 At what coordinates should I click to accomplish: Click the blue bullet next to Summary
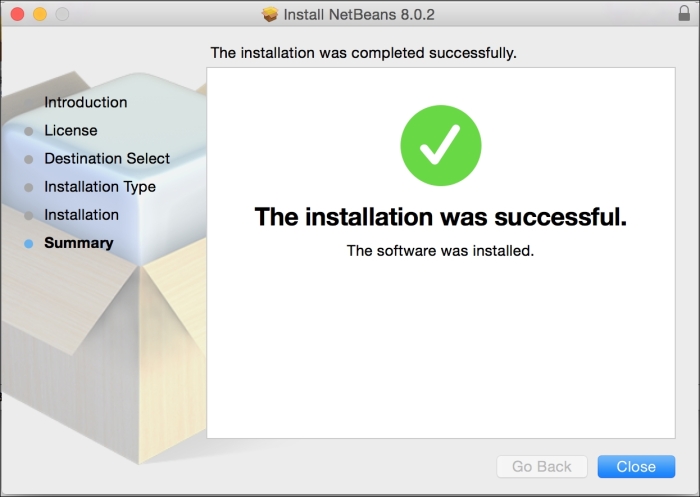pos(29,244)
